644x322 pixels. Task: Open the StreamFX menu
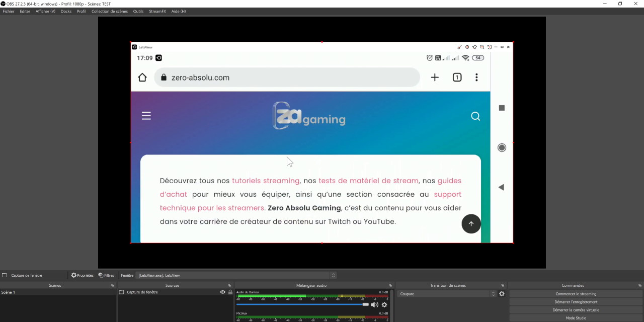(x=157, y=11)
